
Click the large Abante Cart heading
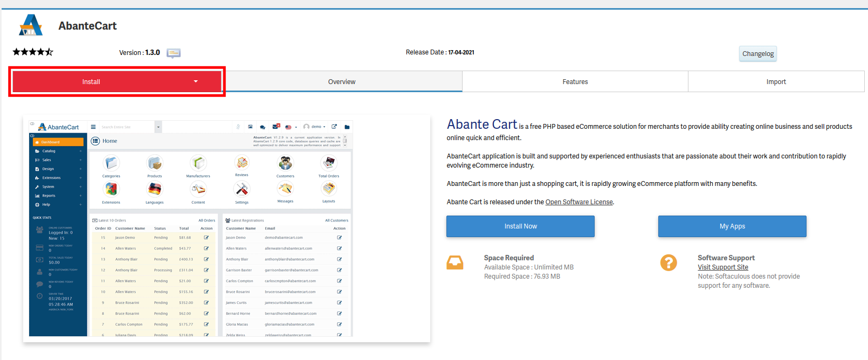[x=482, y=124]
